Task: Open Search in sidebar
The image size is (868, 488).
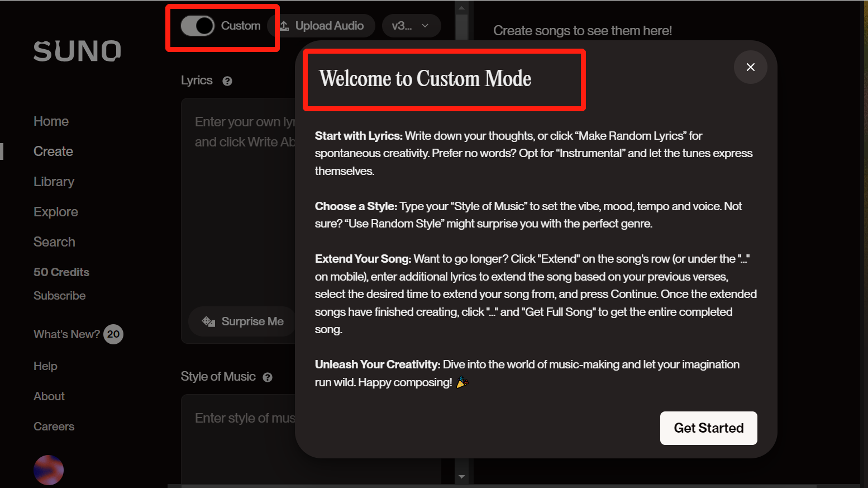Action: [x=54, y=242]
